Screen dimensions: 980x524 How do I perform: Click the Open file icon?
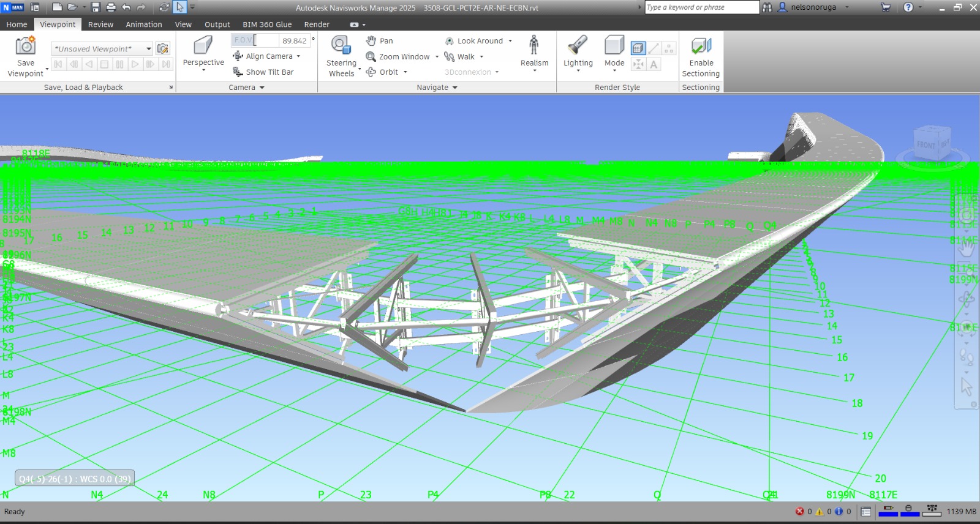tap(72, 7)
